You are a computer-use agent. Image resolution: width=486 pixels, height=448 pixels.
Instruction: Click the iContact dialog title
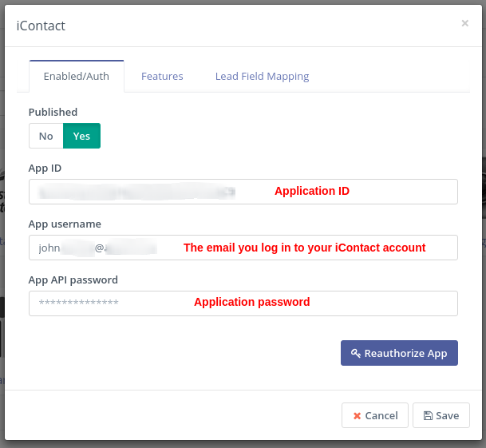pos(41,26)
